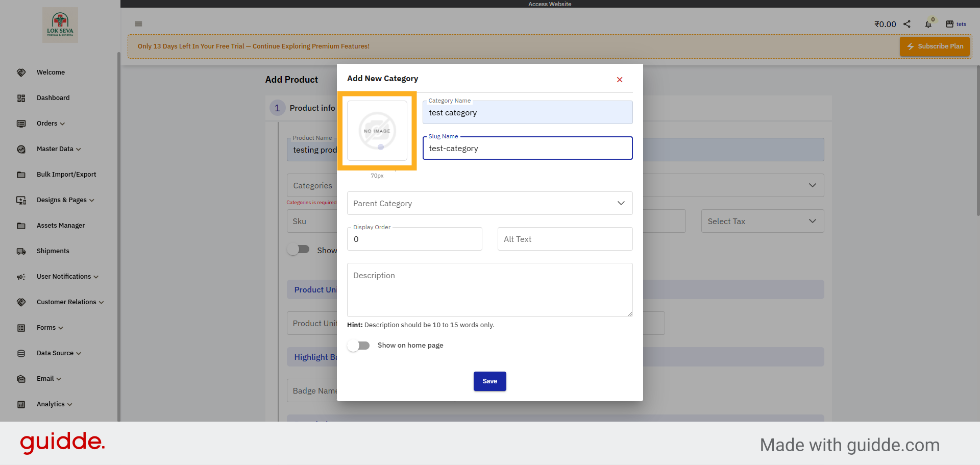Image resolution: width=980 pixels, height=465 pixels.
Task: Click the Shipments truck icon
Action: point(21,251)
